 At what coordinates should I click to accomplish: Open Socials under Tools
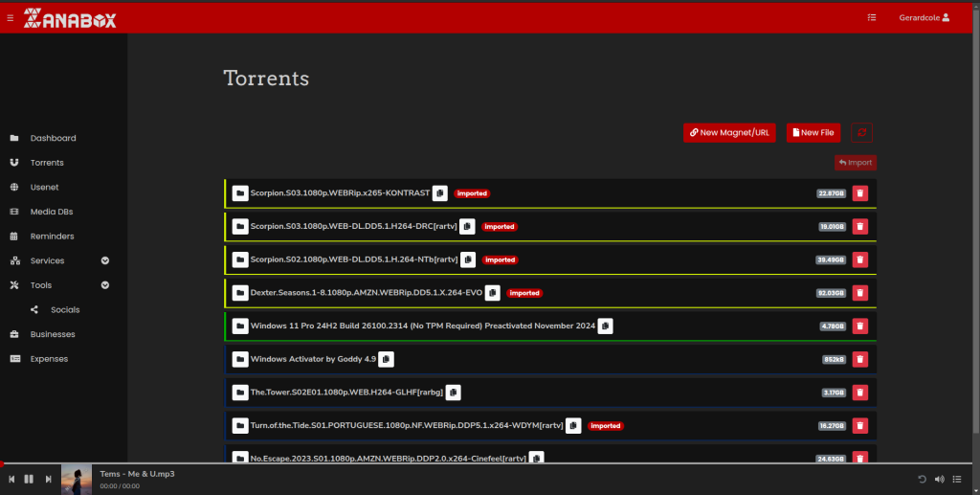tap(65, 310)
